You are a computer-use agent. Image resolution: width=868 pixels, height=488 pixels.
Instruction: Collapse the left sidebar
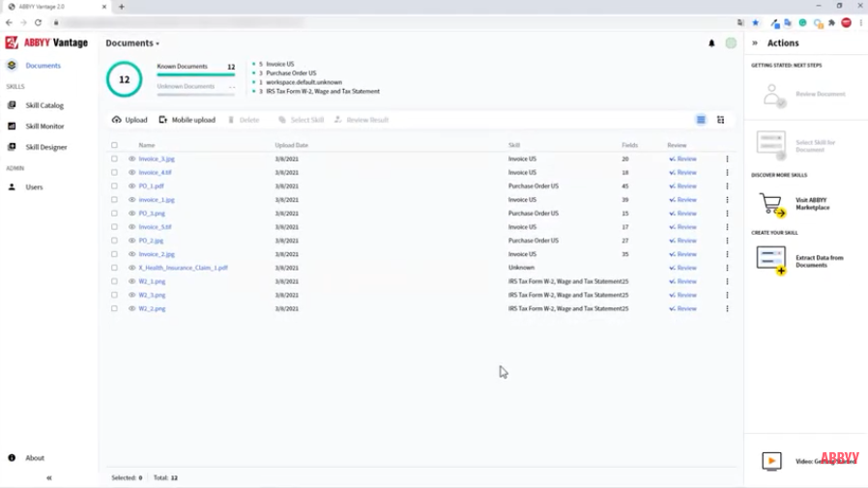click(x=48, y=477)
